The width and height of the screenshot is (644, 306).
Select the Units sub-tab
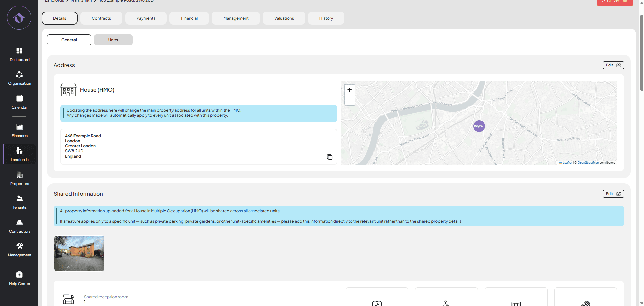[x=113, y=40]
